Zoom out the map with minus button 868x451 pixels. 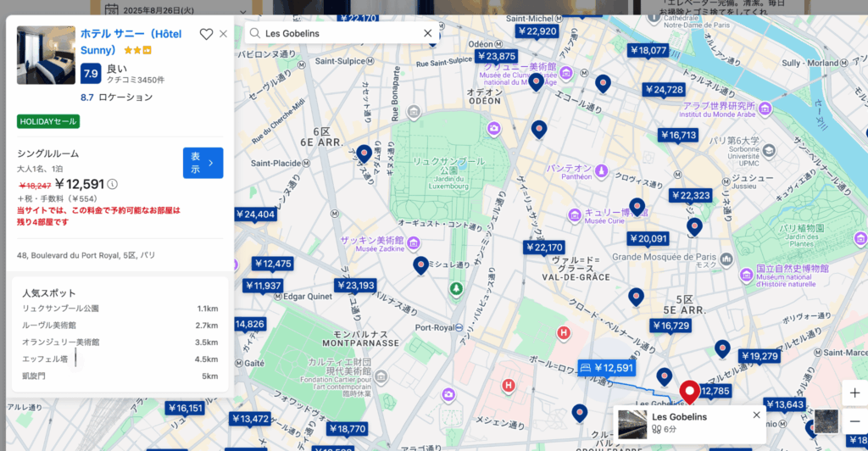pos(854,421)
